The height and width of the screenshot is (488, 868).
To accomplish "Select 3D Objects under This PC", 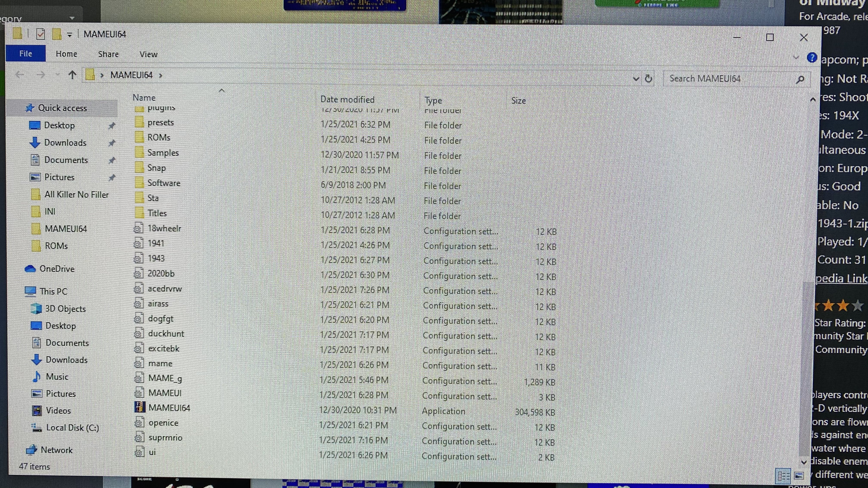I will click(65, 309).
